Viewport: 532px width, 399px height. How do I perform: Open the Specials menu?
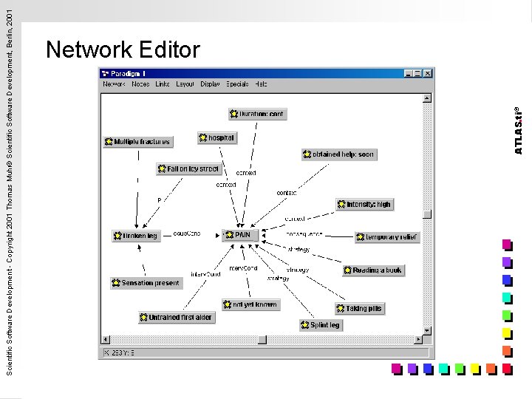[237, 83]
